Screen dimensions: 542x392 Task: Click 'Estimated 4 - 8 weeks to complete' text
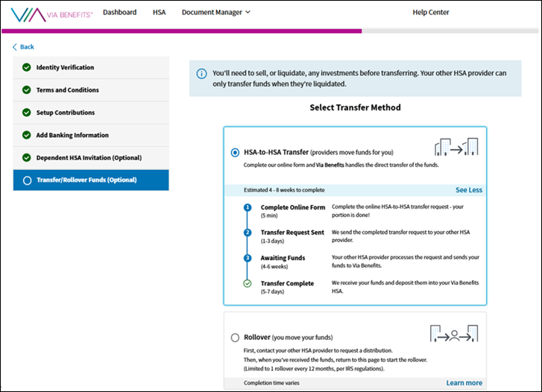coord(284,190)
